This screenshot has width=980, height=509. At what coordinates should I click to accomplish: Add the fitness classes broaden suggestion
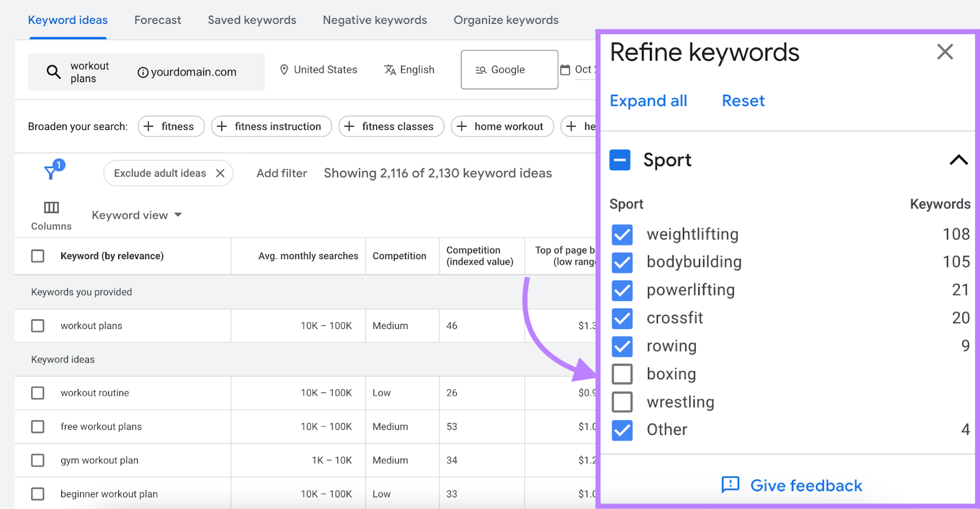click(x=391, y=126)
